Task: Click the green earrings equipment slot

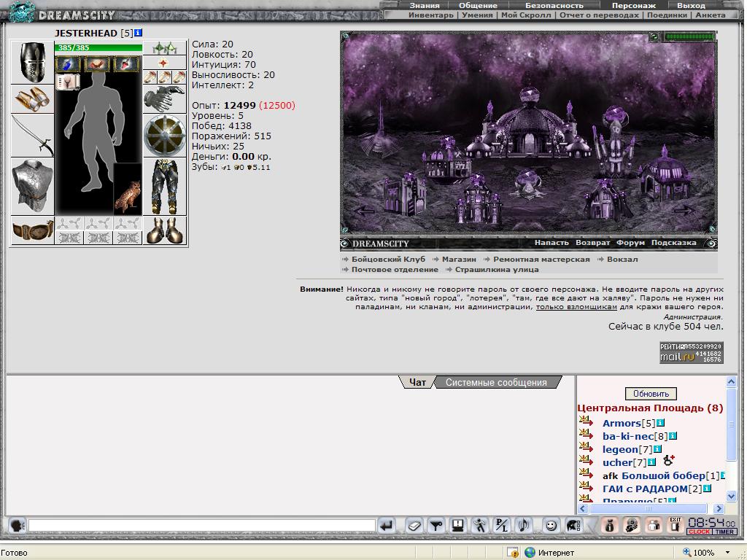Action: point(164,48)
